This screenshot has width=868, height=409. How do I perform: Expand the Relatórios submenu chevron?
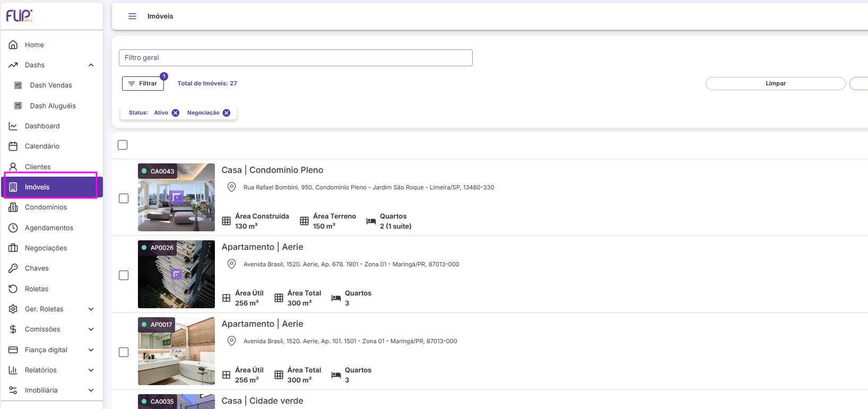pos(91,370)
